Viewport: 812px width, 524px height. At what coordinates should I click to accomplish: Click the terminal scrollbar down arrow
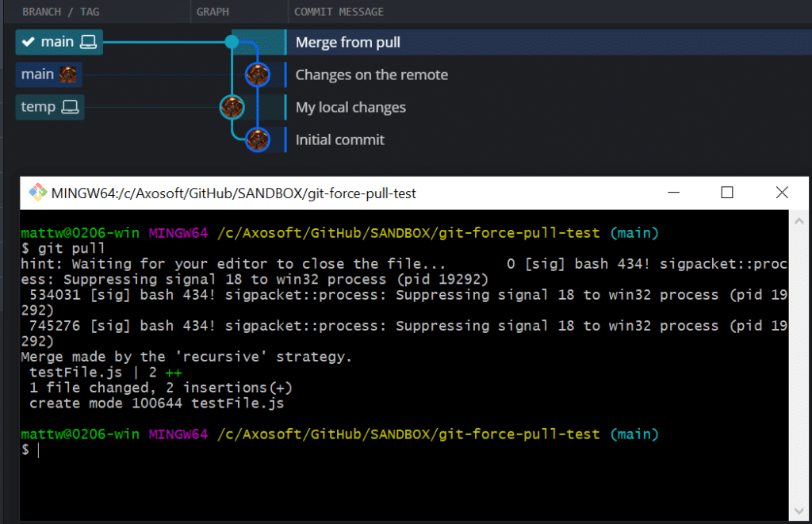coord(797,512)
